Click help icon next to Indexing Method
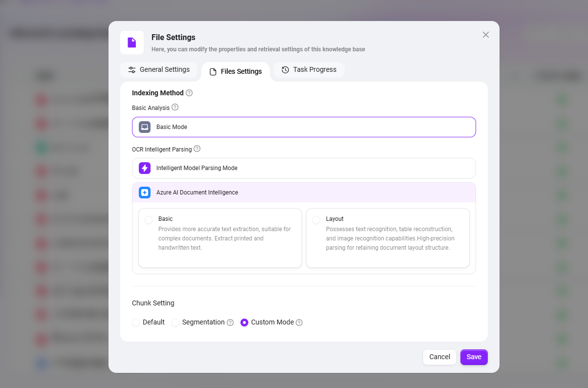The image size is (588, 388). 189,93
